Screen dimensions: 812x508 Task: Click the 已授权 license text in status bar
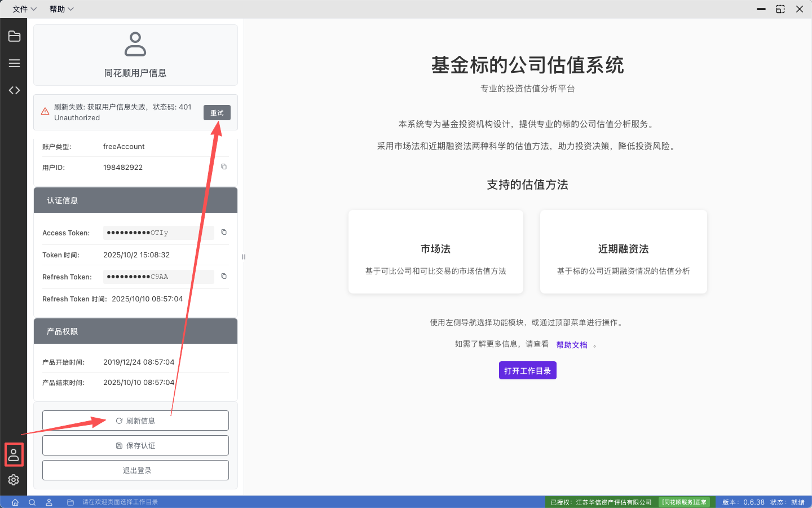click(601, 502)
